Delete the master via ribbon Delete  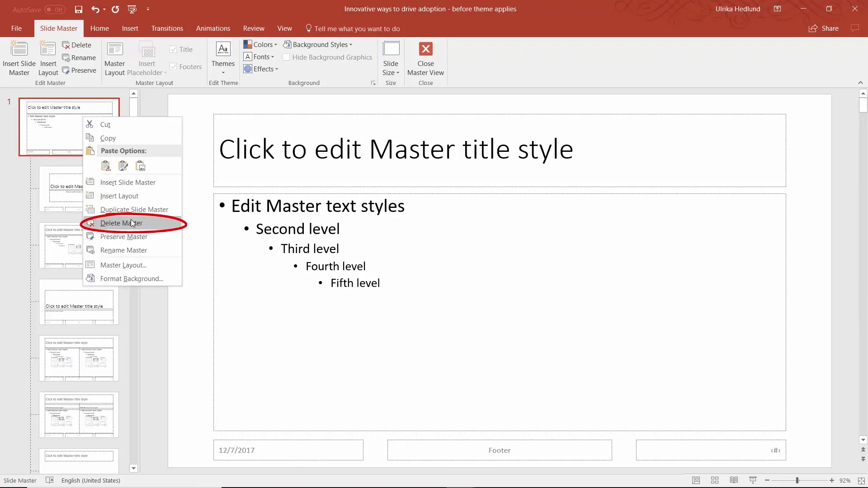(77, 45)
